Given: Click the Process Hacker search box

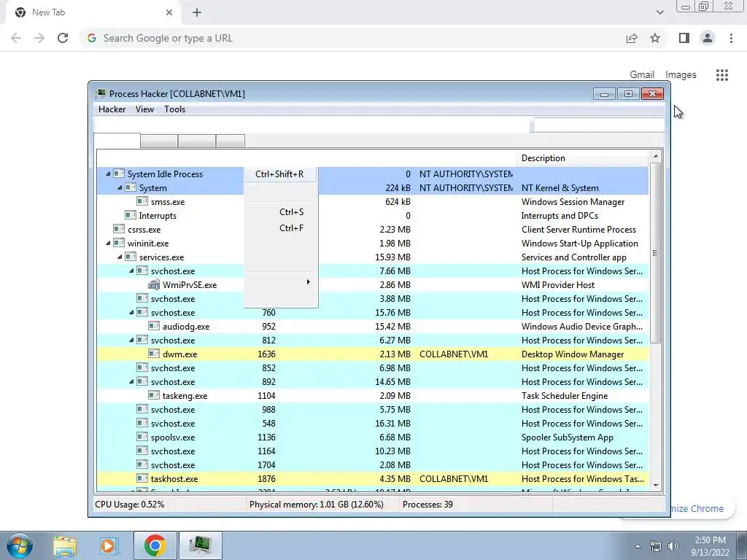Looking at the screenshot, I should tap(600, 125).
